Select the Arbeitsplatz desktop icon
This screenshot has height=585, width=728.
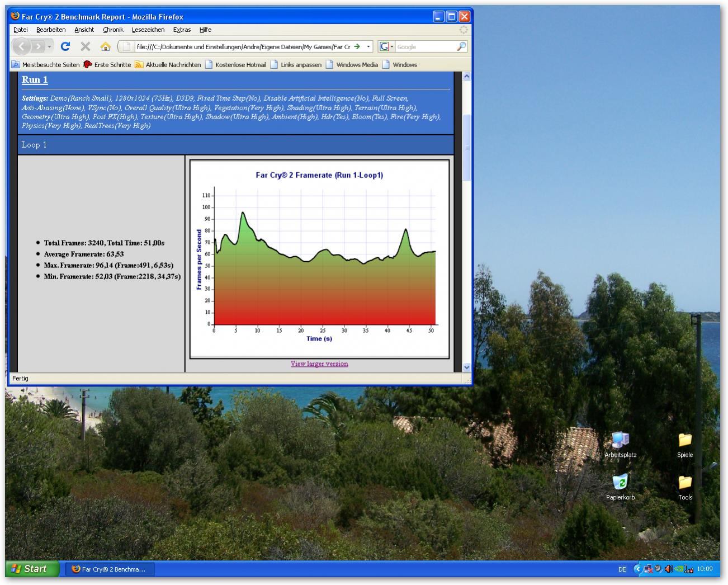click(x=620, y=445)
